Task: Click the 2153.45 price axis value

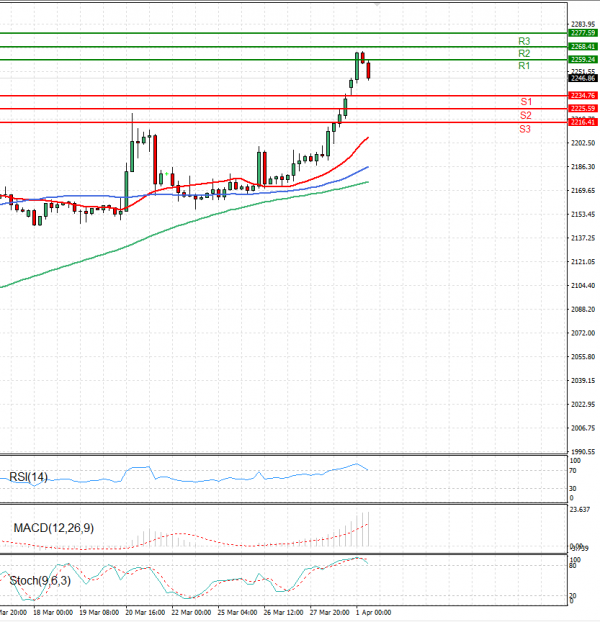Action: click(583, 214)
